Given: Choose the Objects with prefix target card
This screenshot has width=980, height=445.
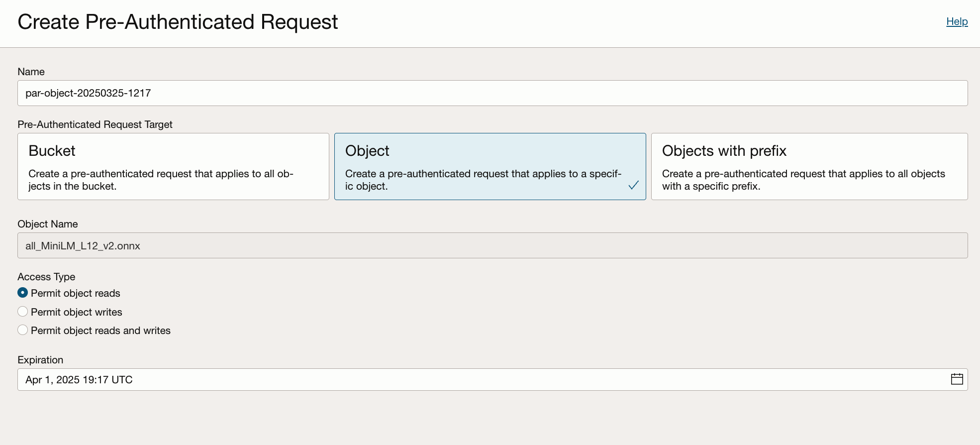Looking at the screenshot, I should click(809, 166).
